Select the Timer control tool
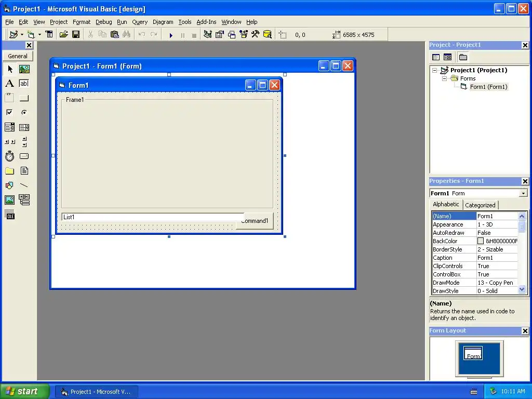This screenshot has width=532, height=399. (x=10, y=156)
